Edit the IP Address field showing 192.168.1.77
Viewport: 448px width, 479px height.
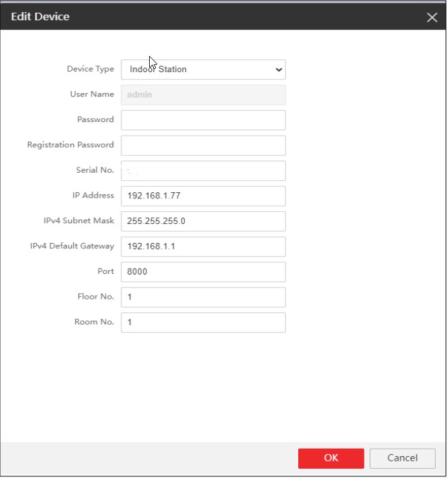pos(203,196)
